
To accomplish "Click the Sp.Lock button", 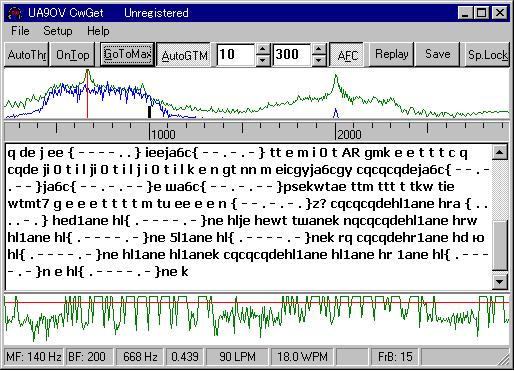I will tap(487, 54).
